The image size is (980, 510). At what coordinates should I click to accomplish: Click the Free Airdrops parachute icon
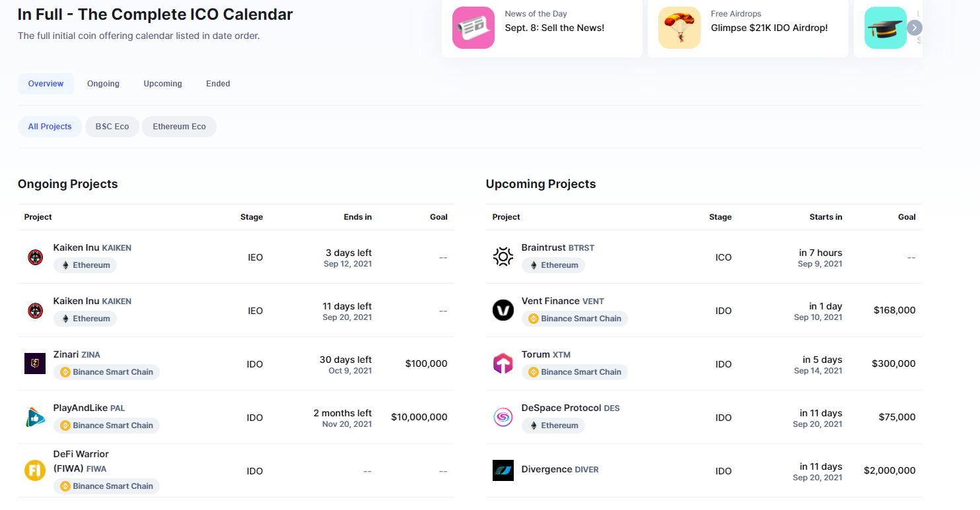pos(680,28)
